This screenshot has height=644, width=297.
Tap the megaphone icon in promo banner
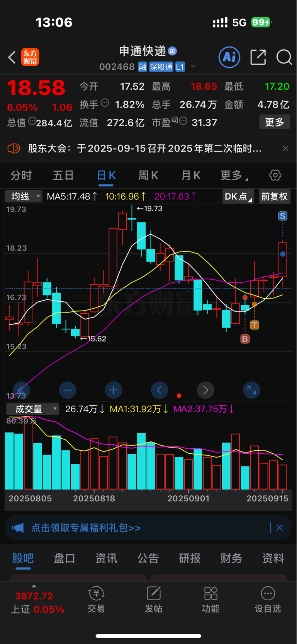18,528
